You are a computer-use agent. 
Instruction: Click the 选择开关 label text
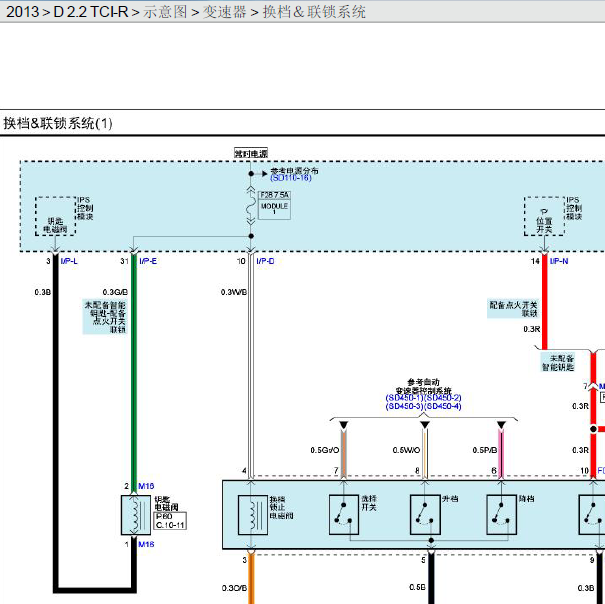pos(368,503)
